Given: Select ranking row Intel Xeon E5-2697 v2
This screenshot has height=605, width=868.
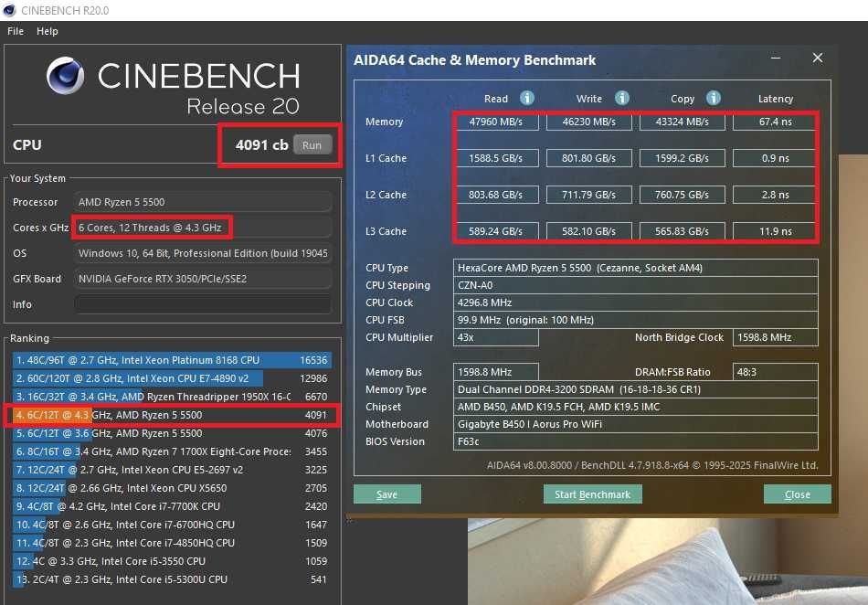Looking at the screenshot, I should pyautogui.click(x=172, y=470).
